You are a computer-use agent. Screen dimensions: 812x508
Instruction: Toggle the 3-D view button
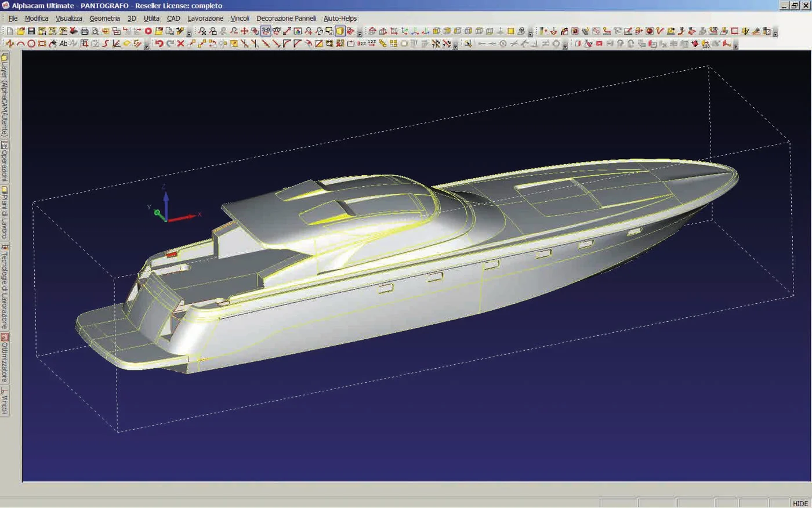click(x=266, y=31)
